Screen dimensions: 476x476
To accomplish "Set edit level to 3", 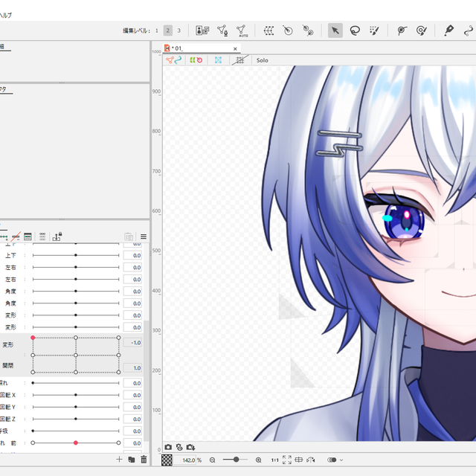I will (178, 30).
